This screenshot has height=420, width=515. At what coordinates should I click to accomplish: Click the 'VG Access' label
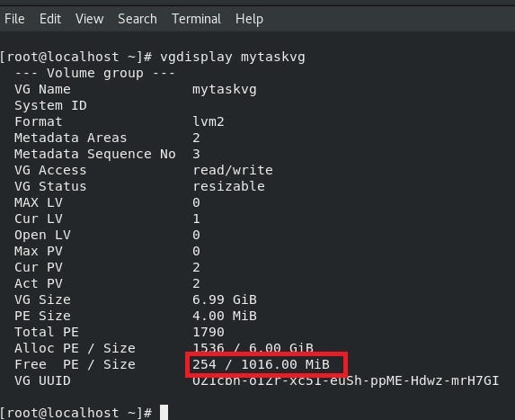[50, 170]
